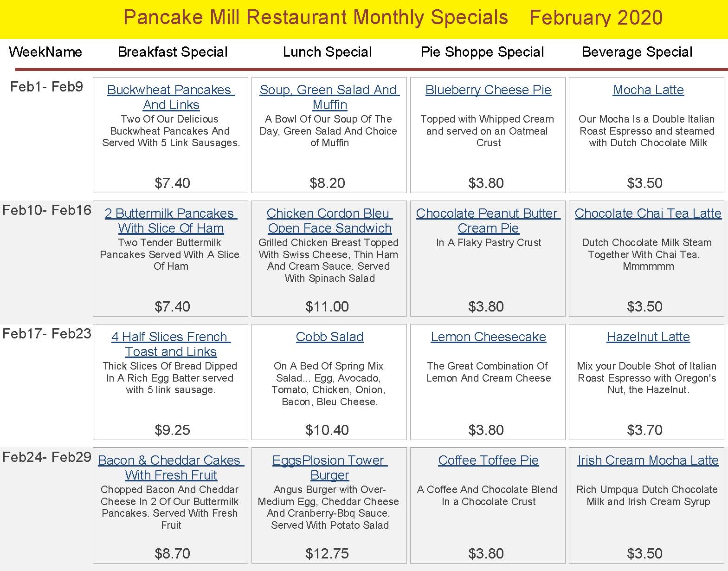Click the Feb17- Feb23 week label
Screen dimensions: 728x571
(x=47, y=334)
